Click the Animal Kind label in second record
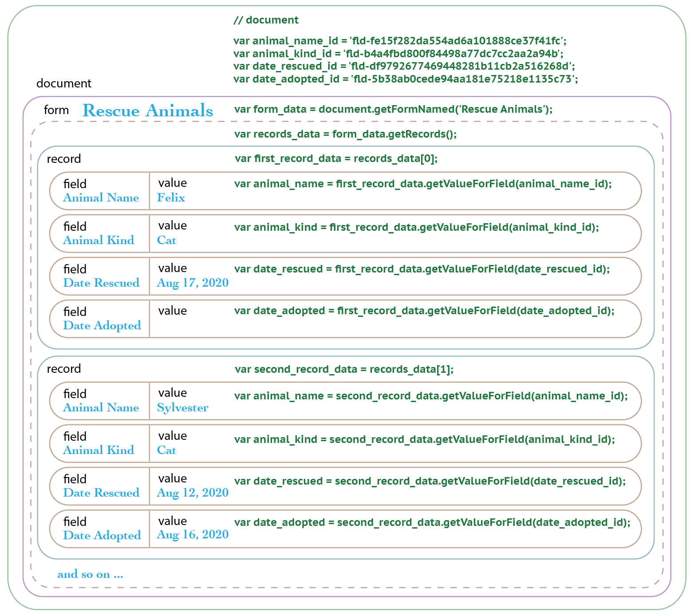Image resolution: width=694 pixels, height=616 pixels. point(99,450)
